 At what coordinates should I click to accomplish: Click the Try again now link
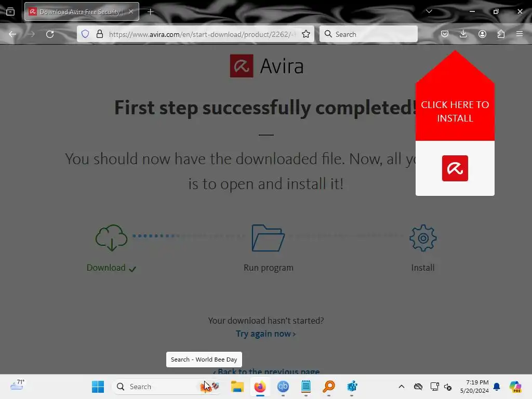[265, 334]
